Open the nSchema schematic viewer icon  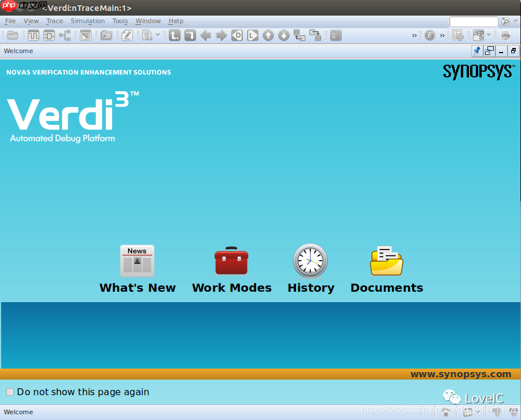(49, 35)
